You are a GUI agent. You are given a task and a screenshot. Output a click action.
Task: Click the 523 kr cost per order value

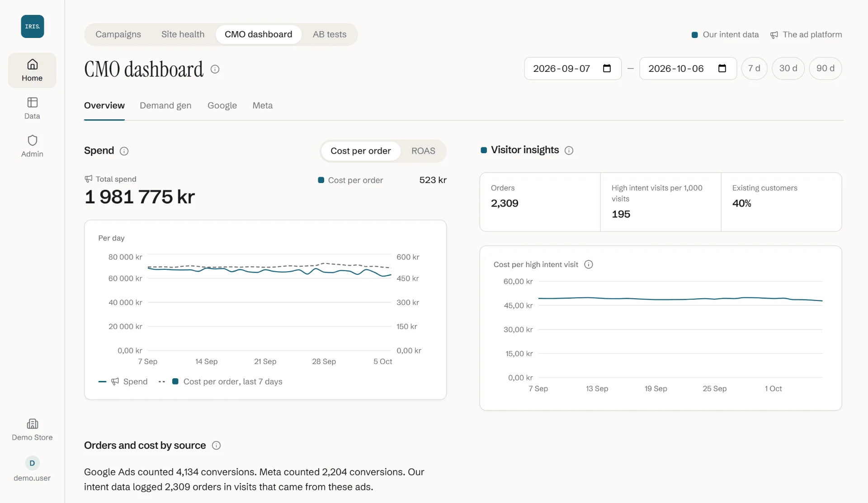tap(433, 180)
